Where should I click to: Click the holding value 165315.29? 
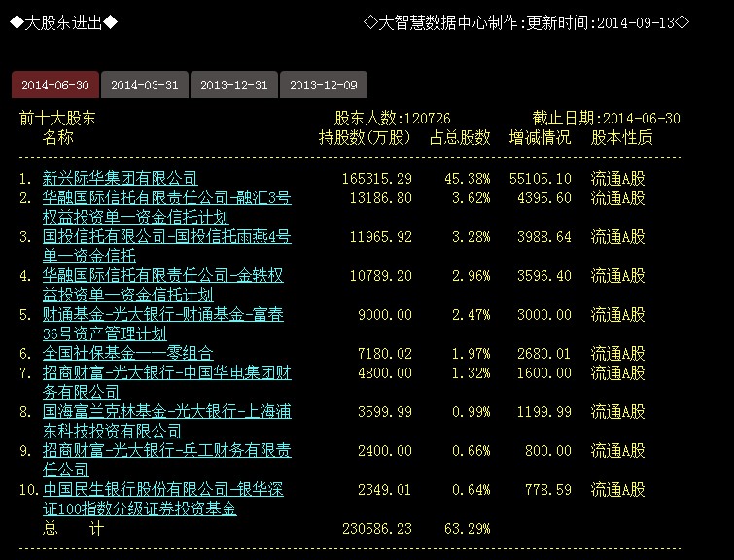pos(377,178)
